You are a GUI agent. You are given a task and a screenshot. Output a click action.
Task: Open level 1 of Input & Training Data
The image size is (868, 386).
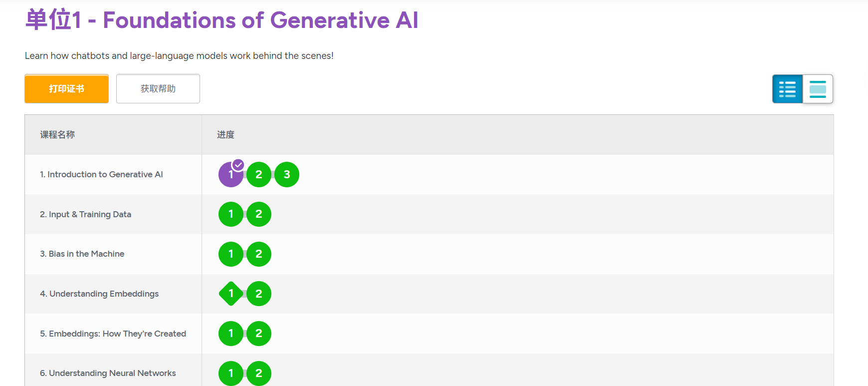(231, 214)
